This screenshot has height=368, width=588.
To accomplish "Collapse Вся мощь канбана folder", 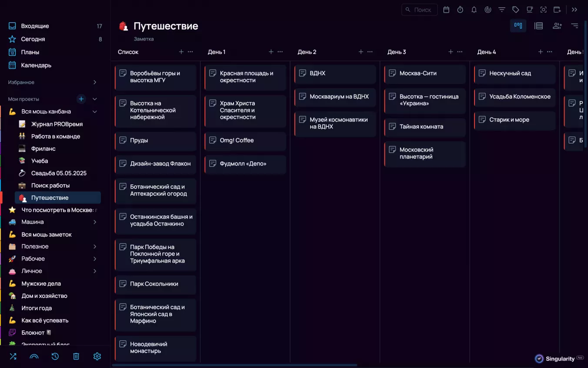I will [x=95, y=111].
